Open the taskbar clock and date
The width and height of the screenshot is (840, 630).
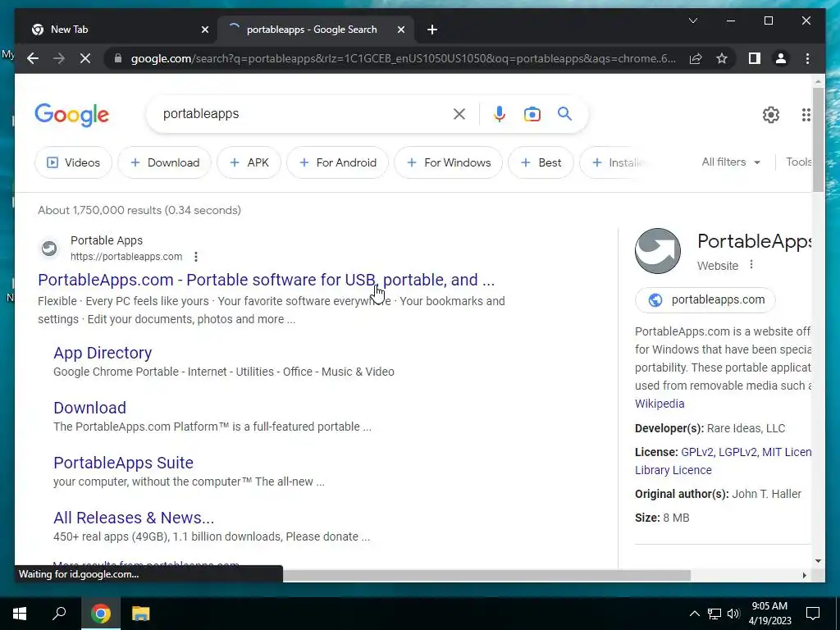tap(769, 614)
